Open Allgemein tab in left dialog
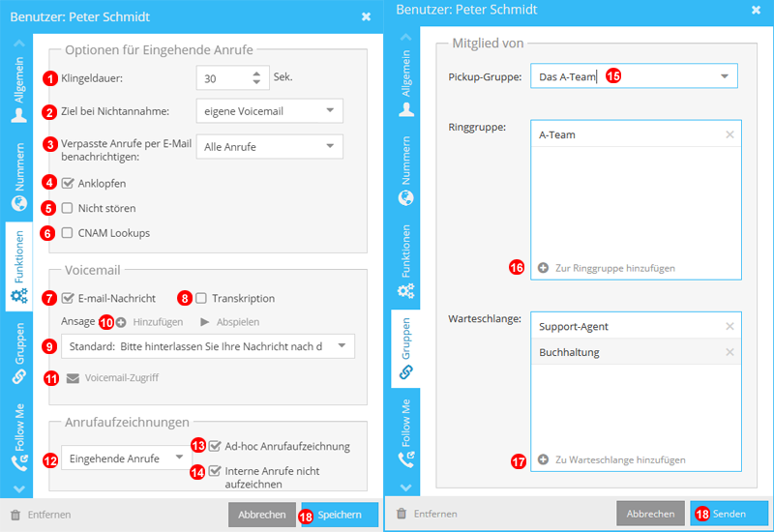Image resolution: width=774 pixels, height=532 pixels. [x=18, y=89]
